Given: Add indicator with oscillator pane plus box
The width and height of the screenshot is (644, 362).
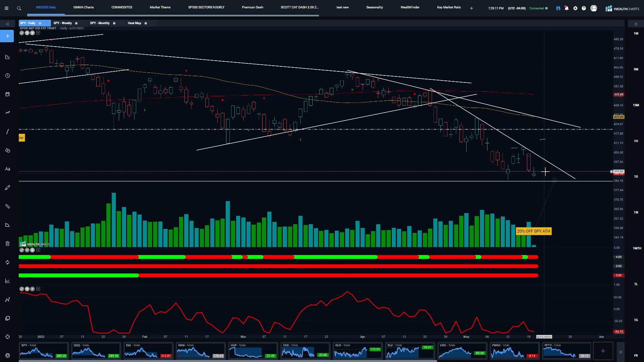Looking at the screenshot, I should (x=38, y=289).
